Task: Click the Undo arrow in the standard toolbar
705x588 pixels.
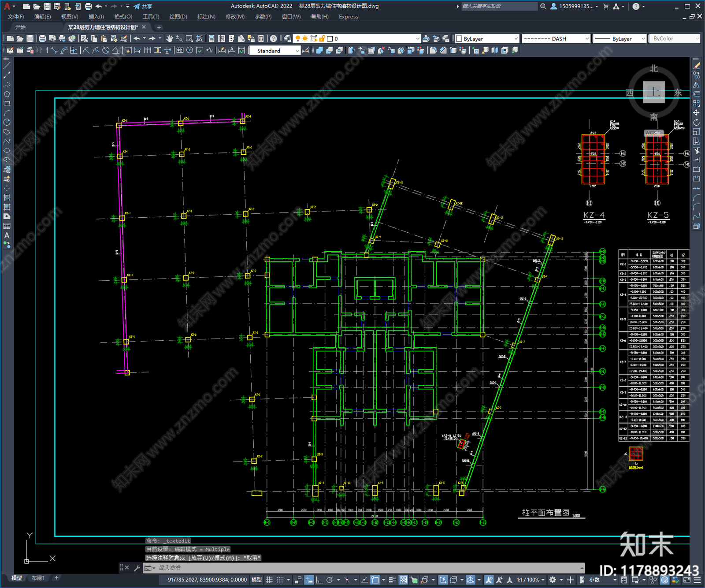Action: [x=137, y=39]
